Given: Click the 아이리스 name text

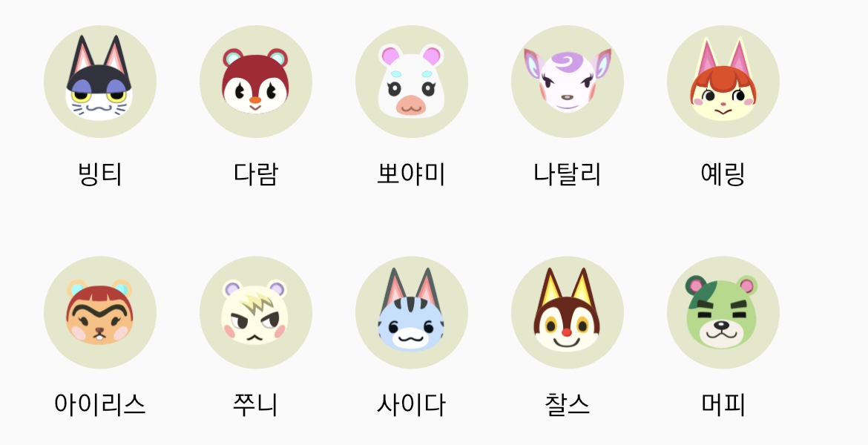Looking at the screenshot, I should pyautogui.click(x=100, y=405).
